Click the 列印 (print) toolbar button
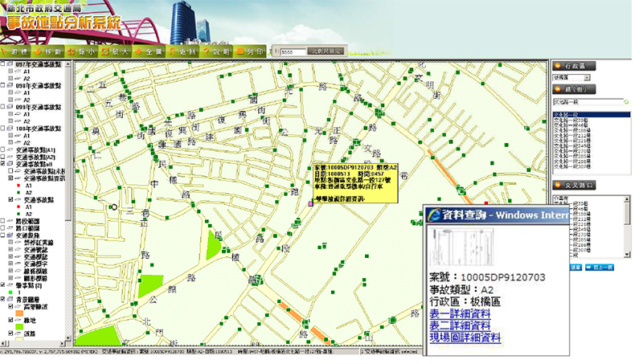Screen dimensions: 643x364 [x=251, y=51]
